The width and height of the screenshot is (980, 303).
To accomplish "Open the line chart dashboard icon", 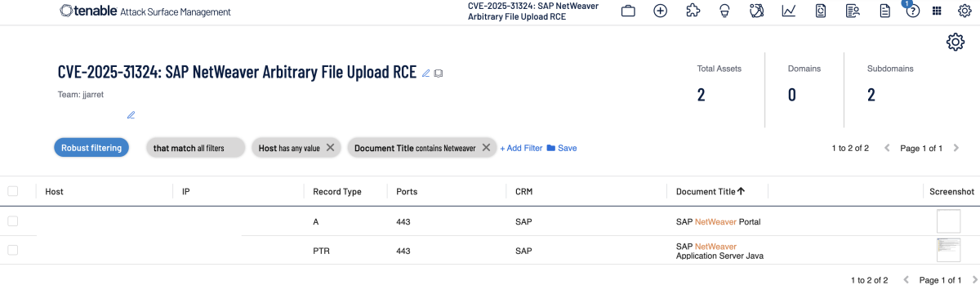I will pyautogui.click(x=789, y=11).
